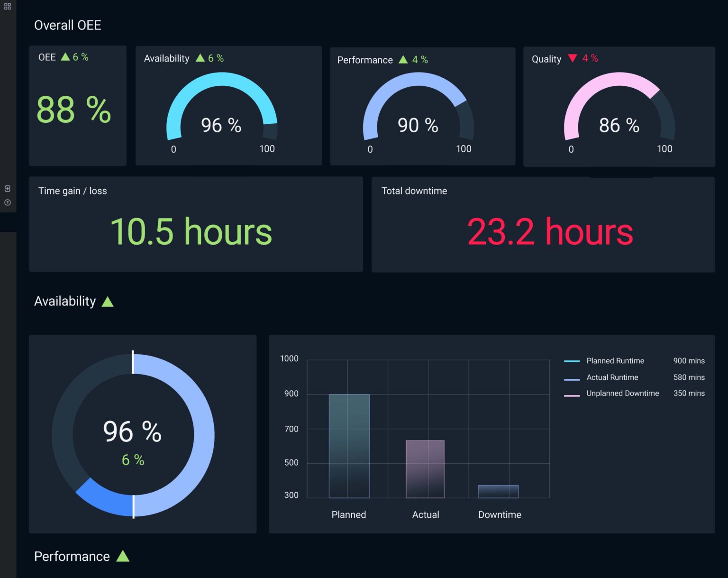
Task: Click the sign-in arrow icon in sidebar
Action: pyautogui.click(x=8, y=189)
